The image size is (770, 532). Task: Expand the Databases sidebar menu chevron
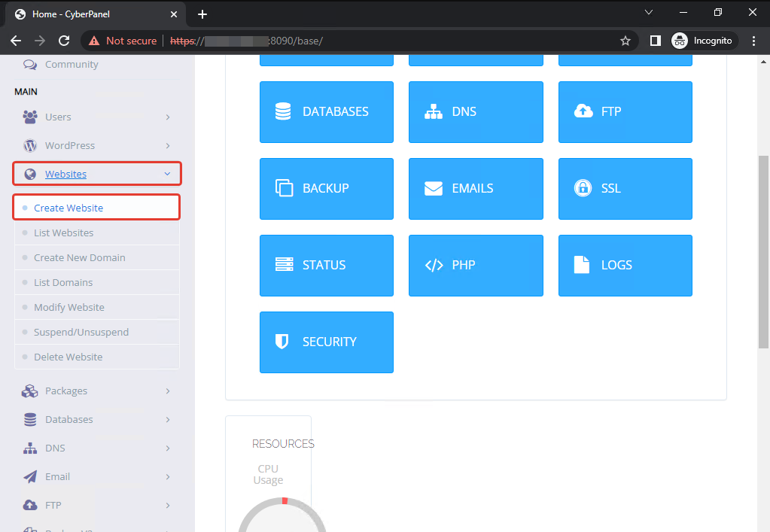click(168, 420)
